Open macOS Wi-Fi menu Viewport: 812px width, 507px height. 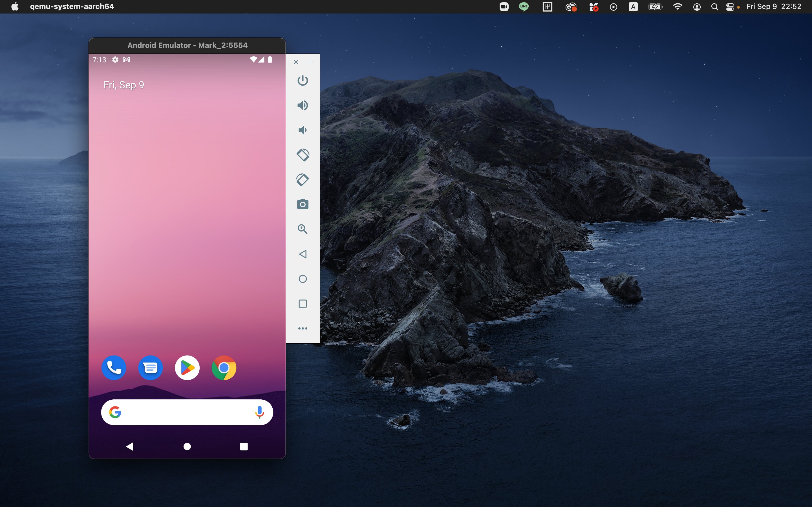coord(678,7)
